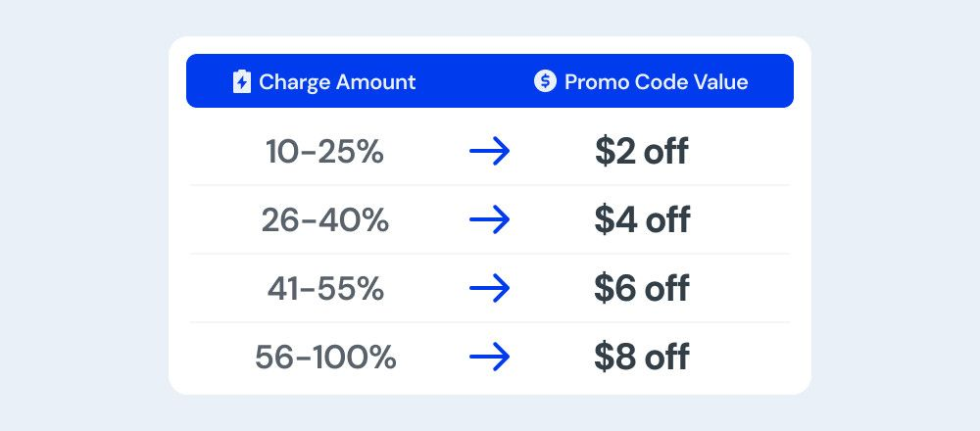The height and width of the screenshot is (431, 980).
Task: Click the arrow beside 26-40%
Action: pyautogui.click(x=489, y=219)
